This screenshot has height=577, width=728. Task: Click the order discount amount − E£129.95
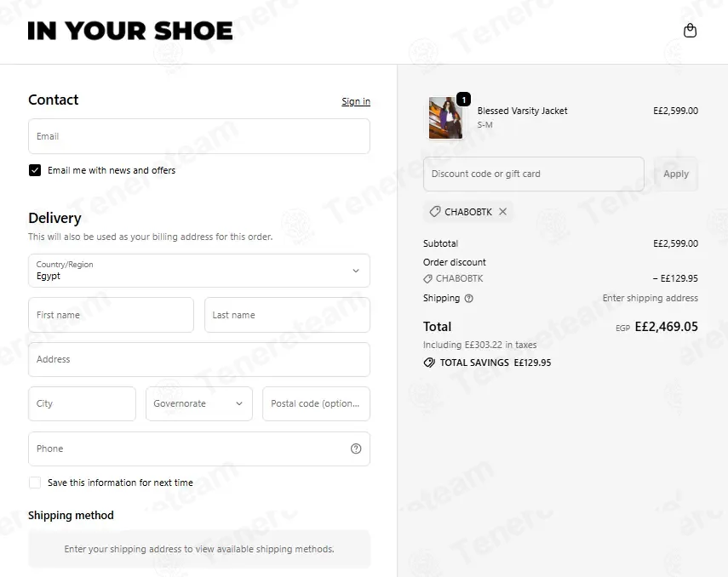pos(675,278)
